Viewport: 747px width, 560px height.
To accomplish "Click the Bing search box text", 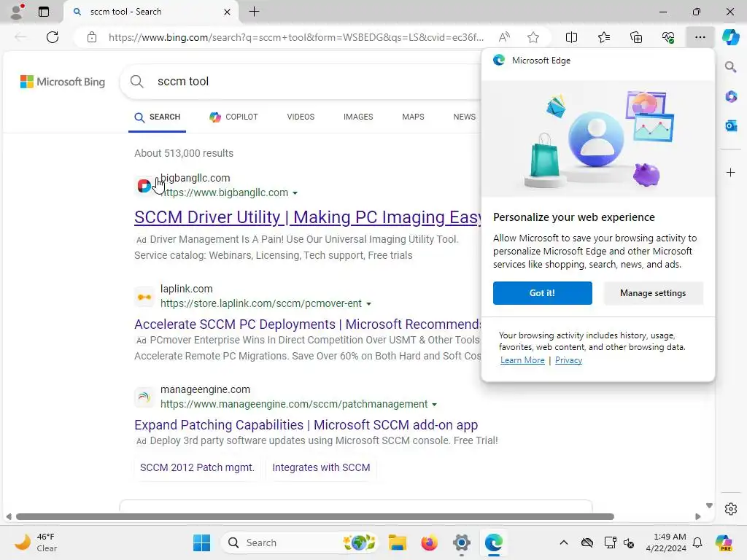I will (183, 82).
